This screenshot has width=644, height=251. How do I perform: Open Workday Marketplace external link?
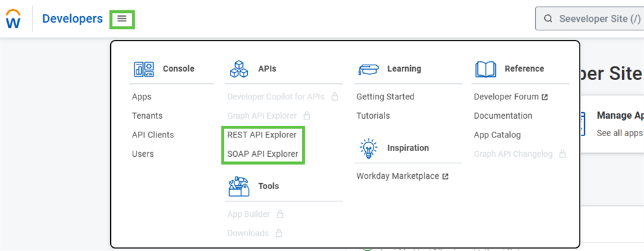[397, 176]
